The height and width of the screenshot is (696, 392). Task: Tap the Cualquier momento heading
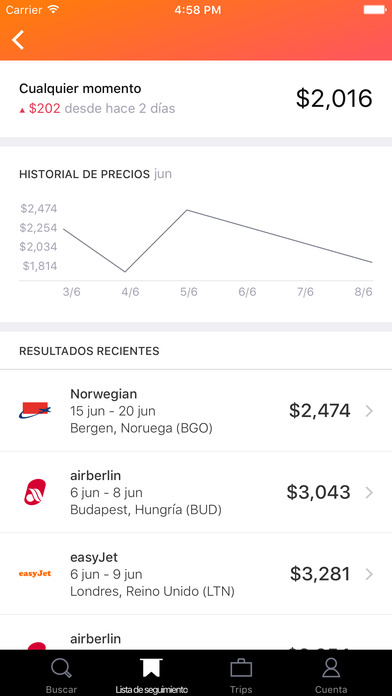point(80,88)
